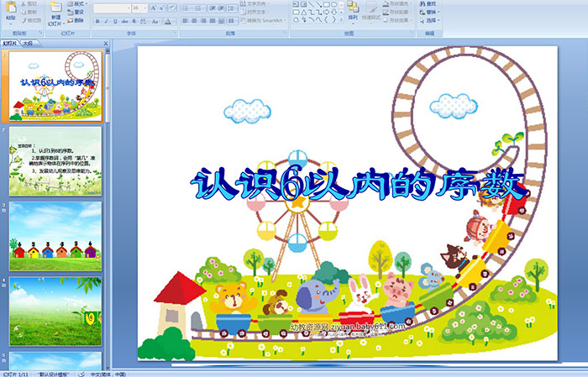
Task: Select the Right Arrow shape
Action: (327, 12)
